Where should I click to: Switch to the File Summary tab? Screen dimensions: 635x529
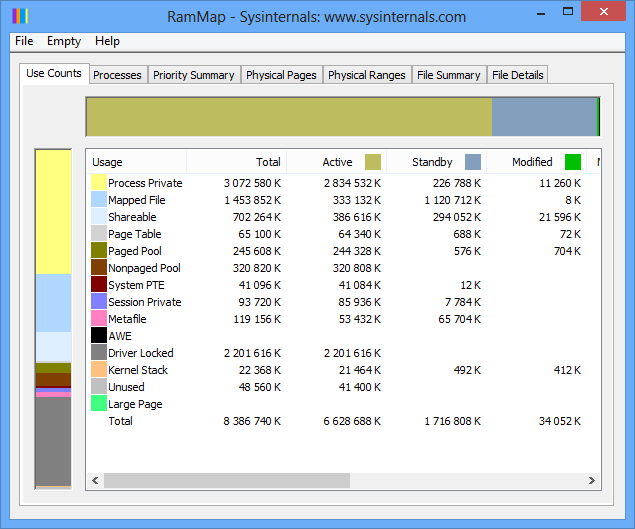pyautogui.click(x=449, y=75)
